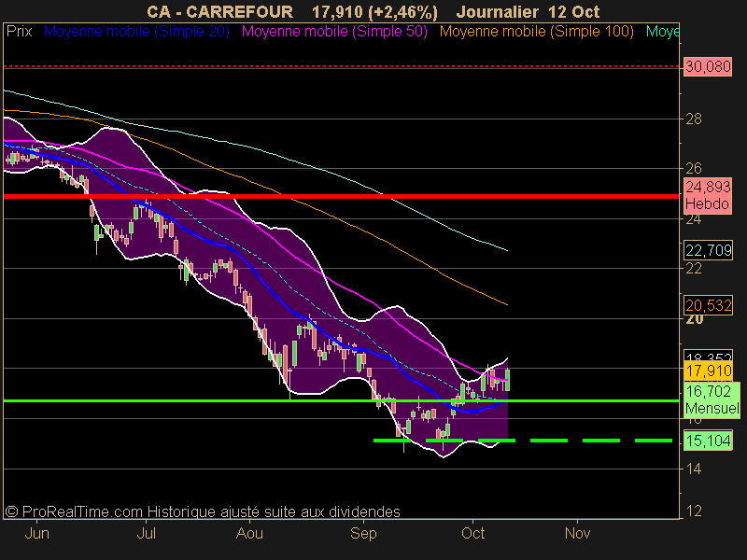Click the Journalier 12 Oct timeframe text
The height and width of the screenshot is (560, 747).
528,12
